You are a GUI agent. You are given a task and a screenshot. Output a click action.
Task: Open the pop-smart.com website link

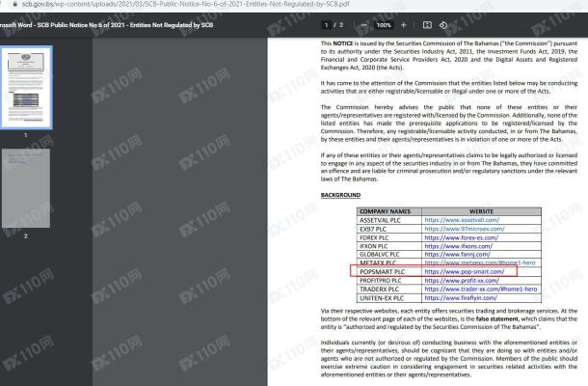coord(465,271)
